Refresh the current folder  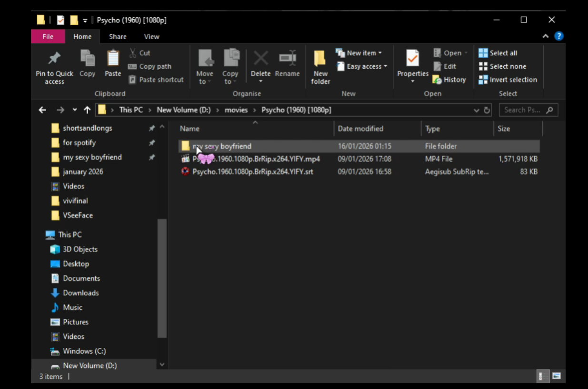tap(487, 110)
